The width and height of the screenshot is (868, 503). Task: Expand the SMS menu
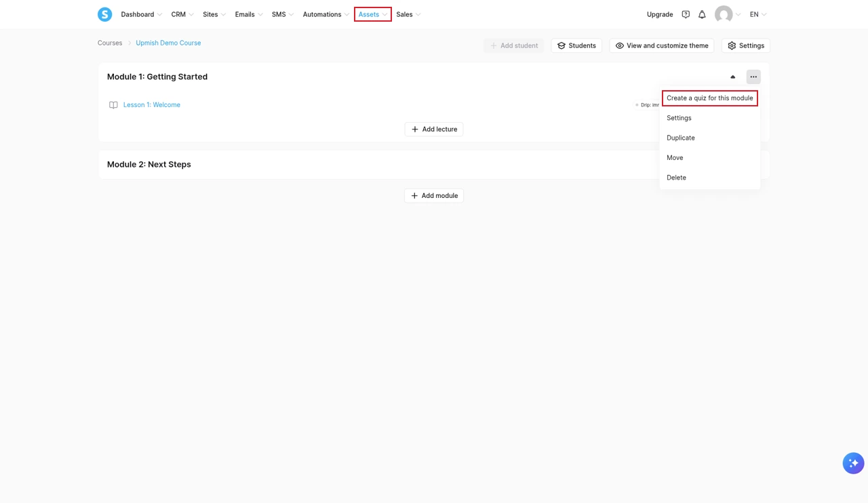(282, 14)
